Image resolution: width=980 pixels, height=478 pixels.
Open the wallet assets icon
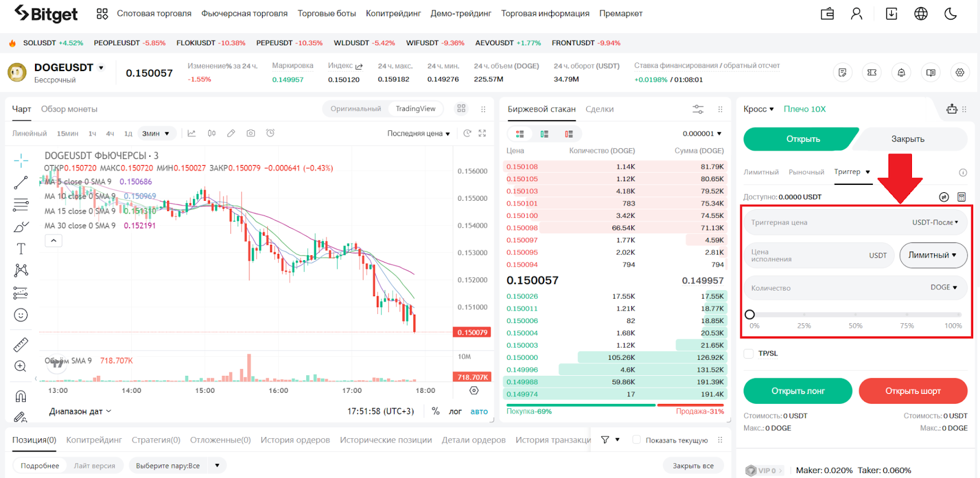[x=827, y=13]
